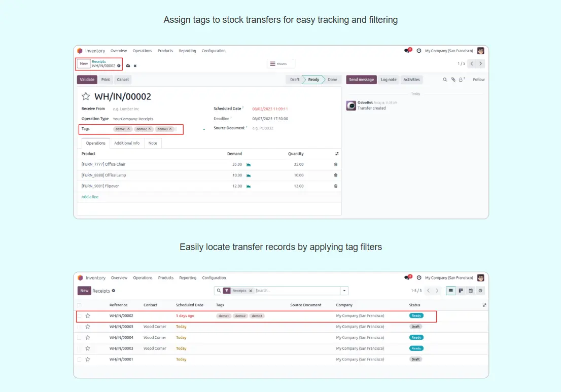
Task: Tick the checkbox for the WH/IN/00005 row
Action: [79, 327]
